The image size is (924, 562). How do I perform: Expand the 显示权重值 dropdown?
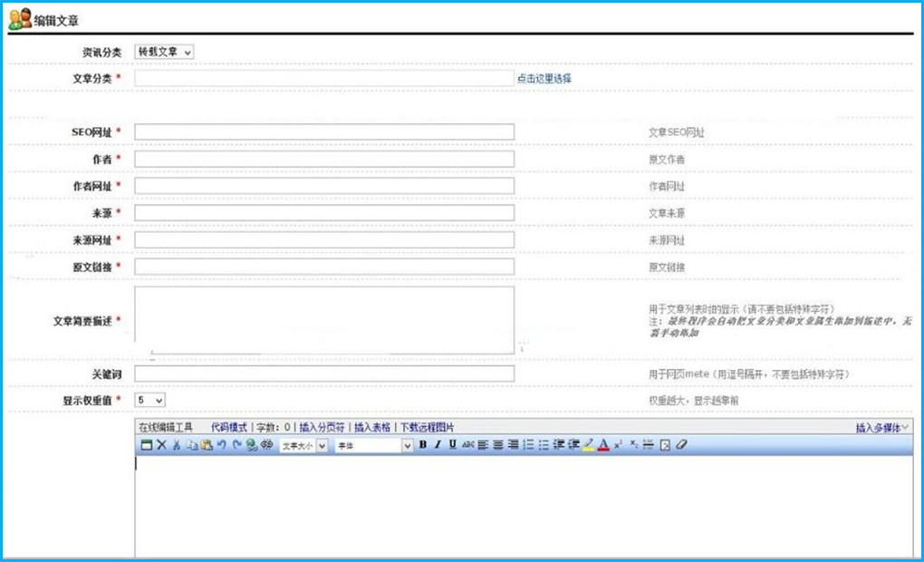(x=150, y=400)
